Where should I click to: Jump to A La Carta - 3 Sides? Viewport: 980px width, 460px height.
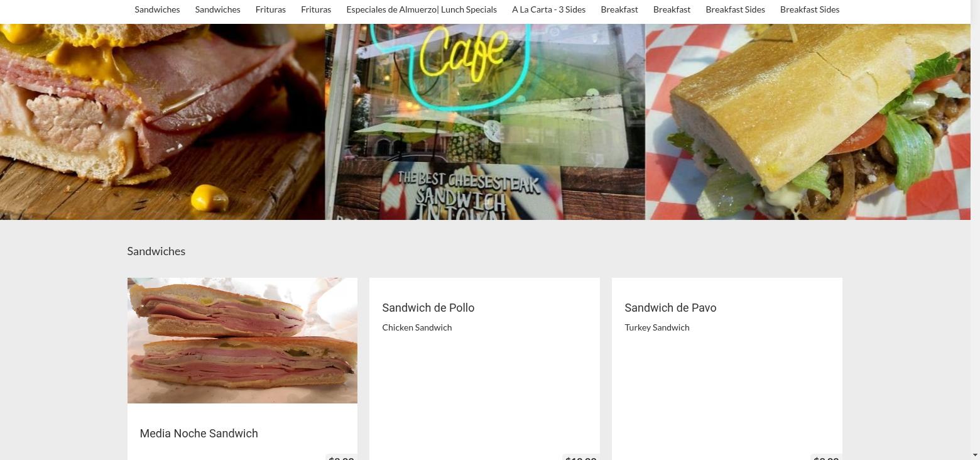[x=548, y=9]
